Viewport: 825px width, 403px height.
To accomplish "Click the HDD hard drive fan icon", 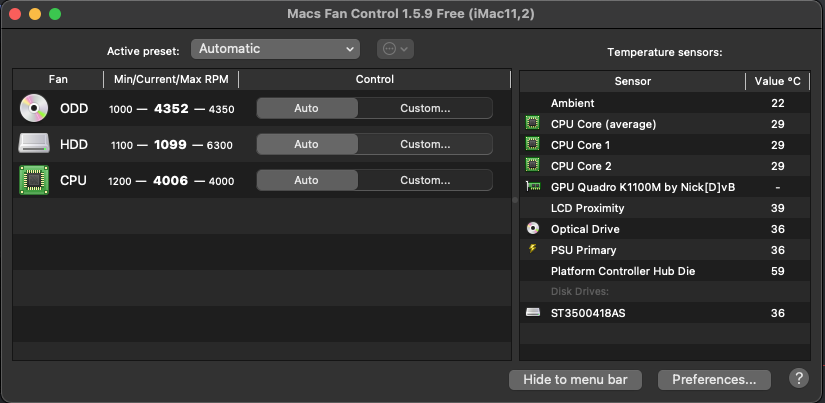I will coord(34,144).
